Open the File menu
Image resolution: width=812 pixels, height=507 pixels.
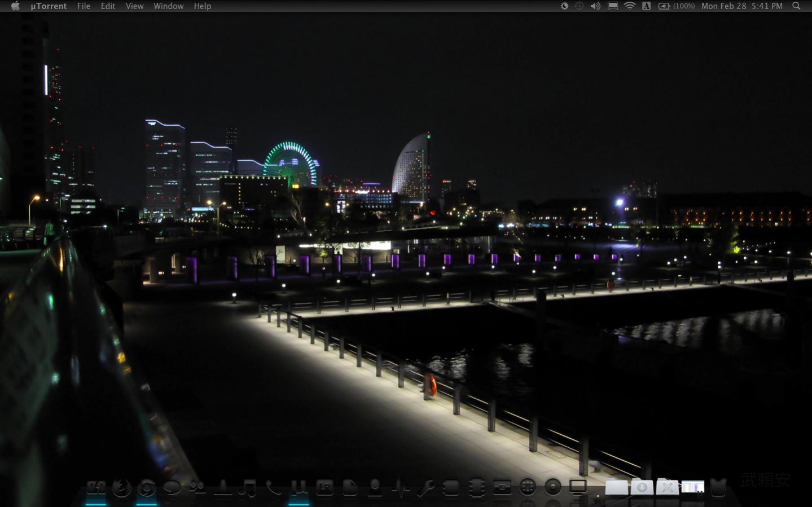[84, 6]
